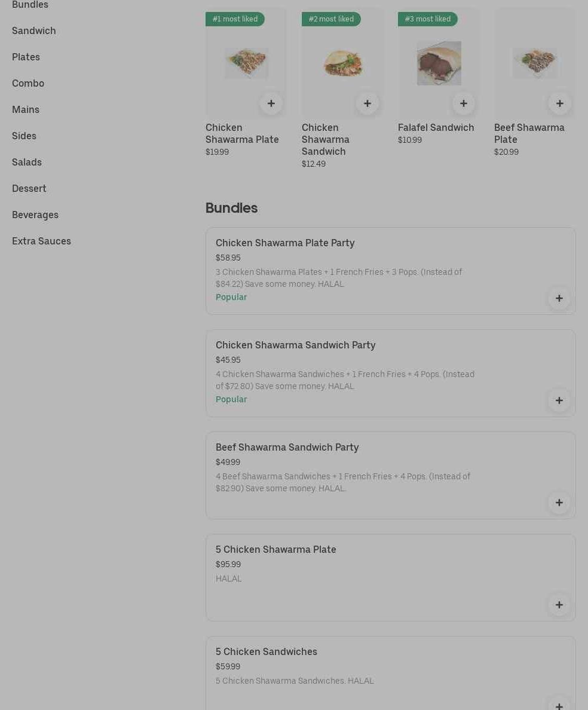Open Chicken Shawarma Plate Party details
This screenshot has height=710, width=588.
point(285,243)
